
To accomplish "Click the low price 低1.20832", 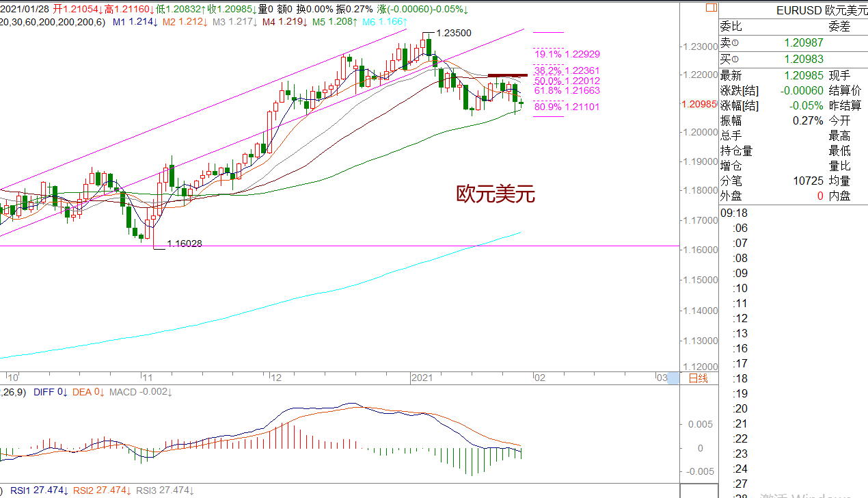I will click(x=180, y=10).
